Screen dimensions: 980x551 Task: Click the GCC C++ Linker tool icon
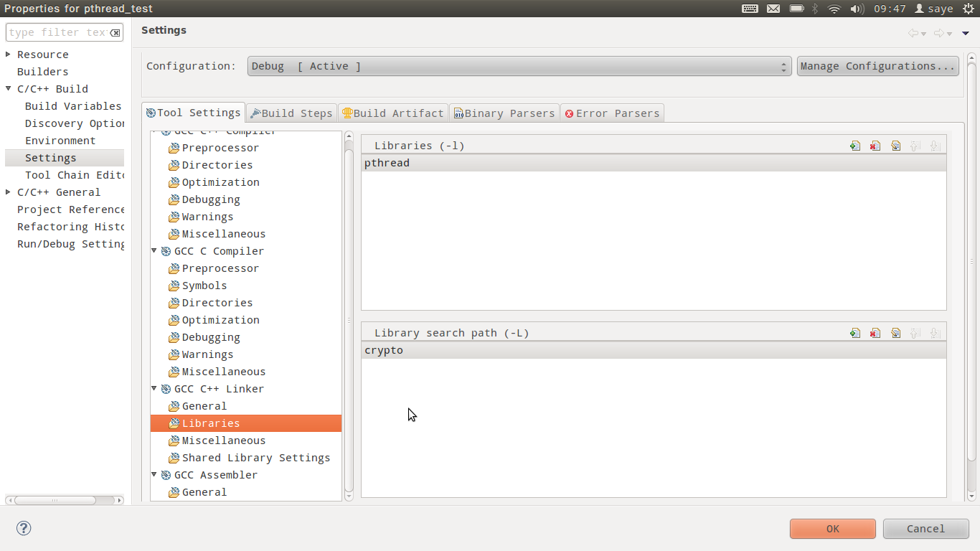point(166,389)
